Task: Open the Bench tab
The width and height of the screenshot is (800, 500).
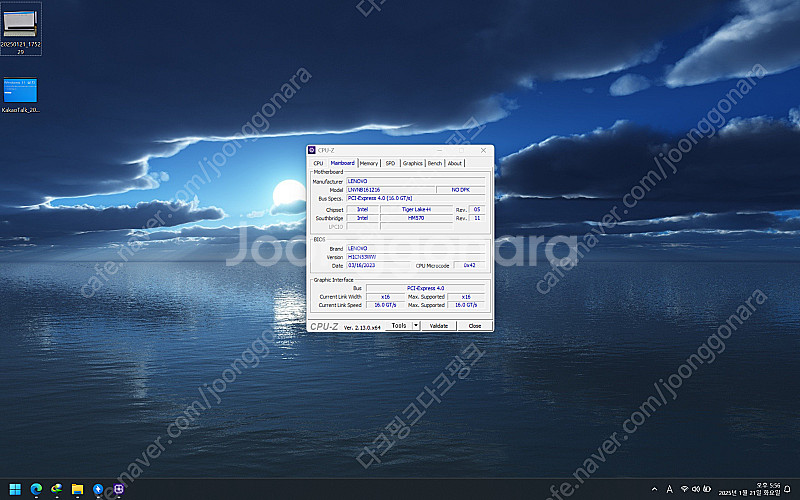Action: click(435, 163)
